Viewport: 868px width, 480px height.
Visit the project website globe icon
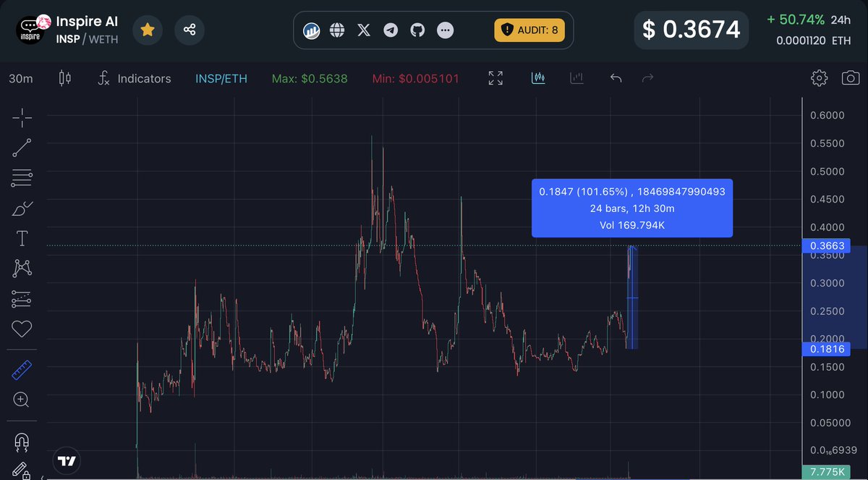click(x=337, y=30)
